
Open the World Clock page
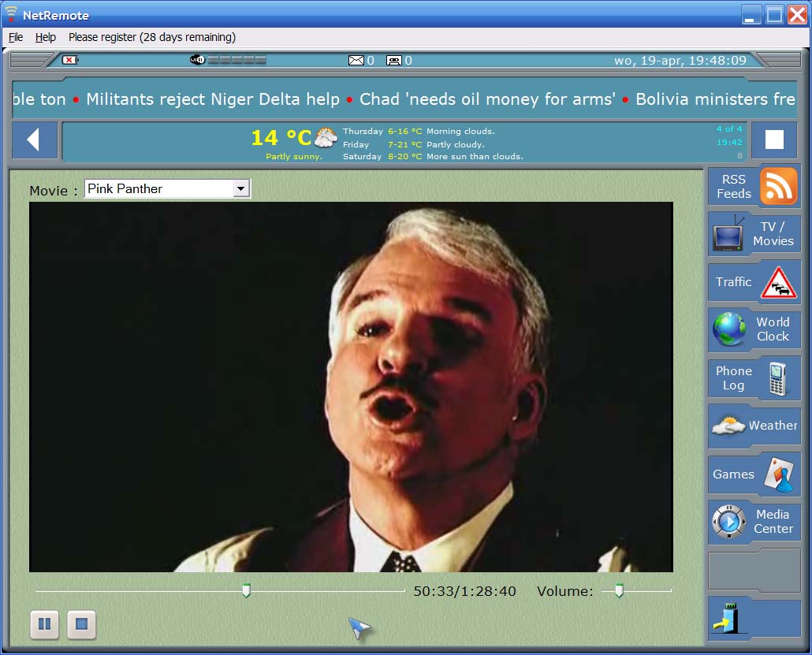click(754, 329)
